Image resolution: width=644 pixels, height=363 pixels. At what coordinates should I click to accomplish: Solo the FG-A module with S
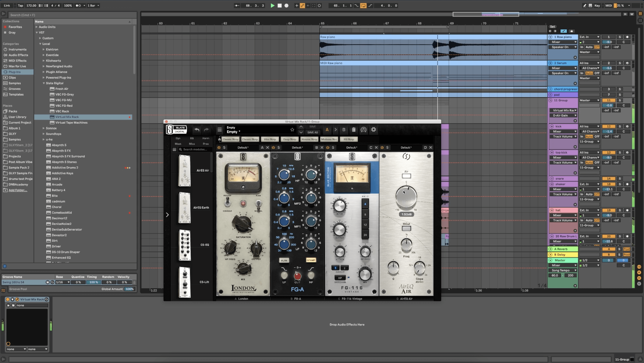tap(279, 148)
